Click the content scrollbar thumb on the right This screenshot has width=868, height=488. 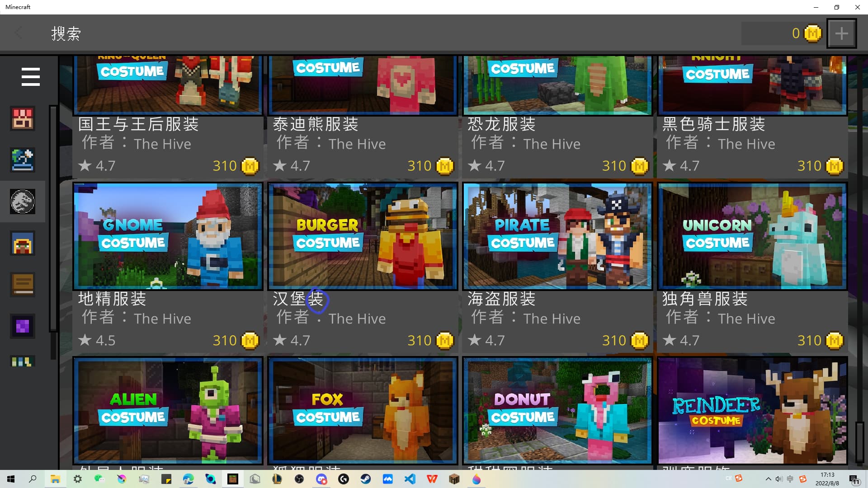coord(860,442)
